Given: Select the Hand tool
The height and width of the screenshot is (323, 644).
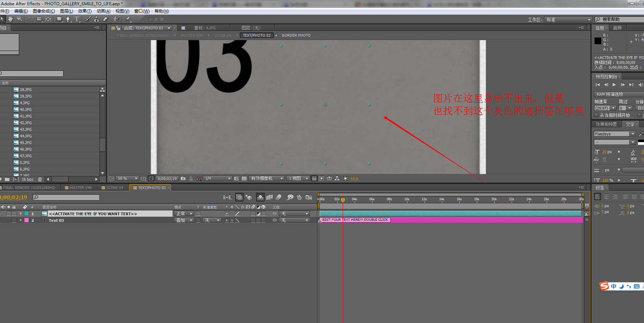Looking at the screenshot, I should (10, 19).
